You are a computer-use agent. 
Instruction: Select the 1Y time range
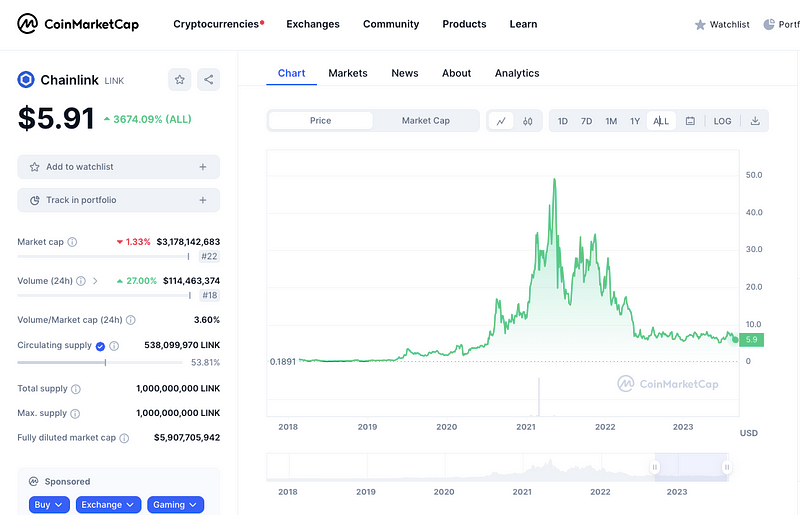[x=635, y=121]
